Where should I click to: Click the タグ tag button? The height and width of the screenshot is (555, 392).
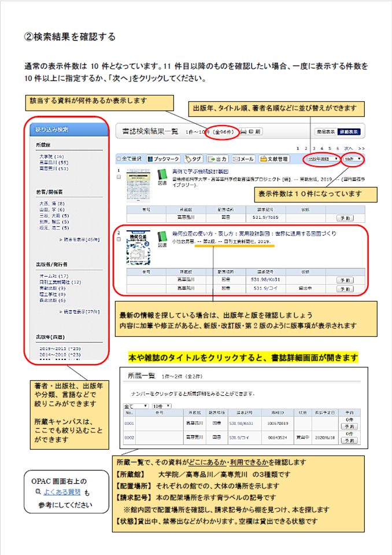193,159
